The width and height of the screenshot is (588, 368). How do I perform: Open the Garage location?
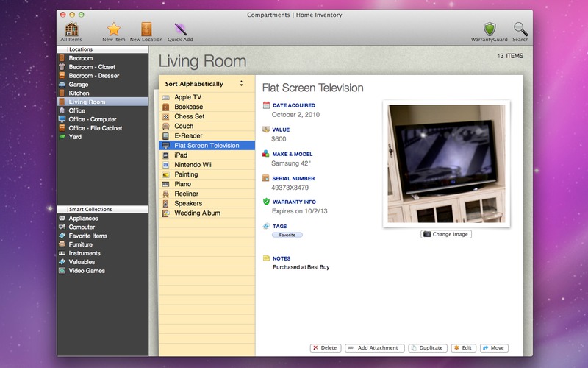coord(102,85)
